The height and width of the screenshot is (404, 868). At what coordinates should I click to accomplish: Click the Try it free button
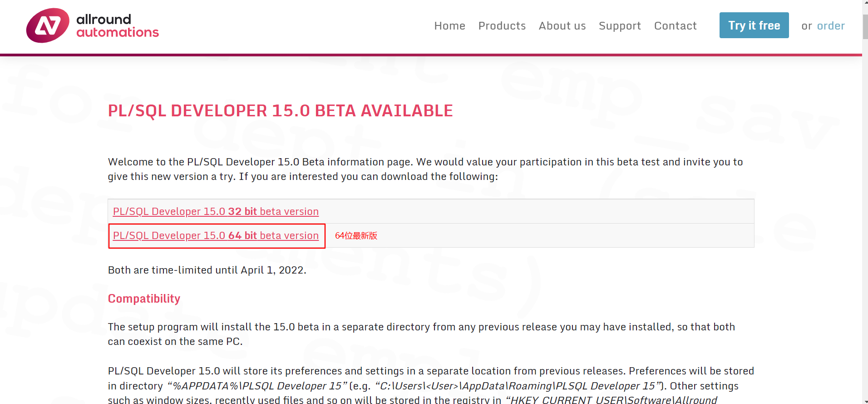pos(754,25)
